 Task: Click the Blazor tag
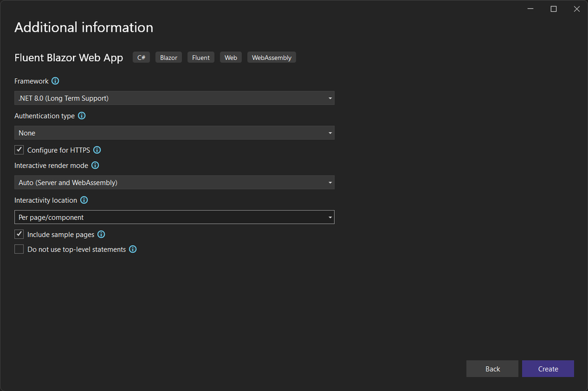(169, 58)
